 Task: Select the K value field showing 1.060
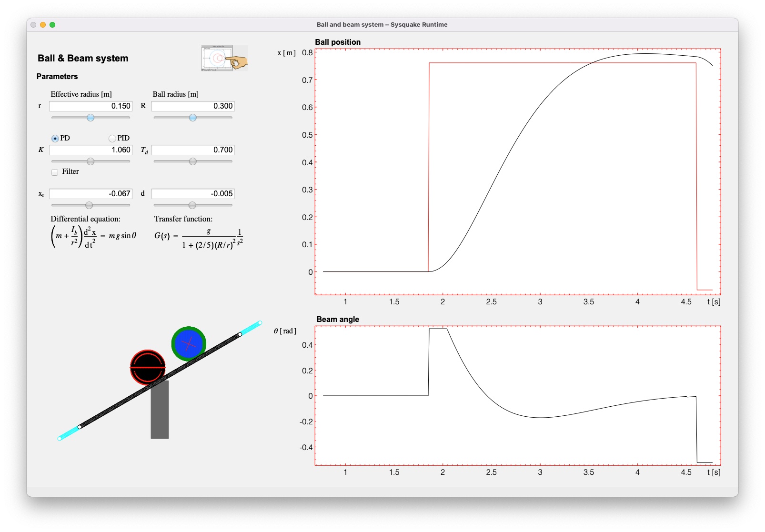pos(91,150)
